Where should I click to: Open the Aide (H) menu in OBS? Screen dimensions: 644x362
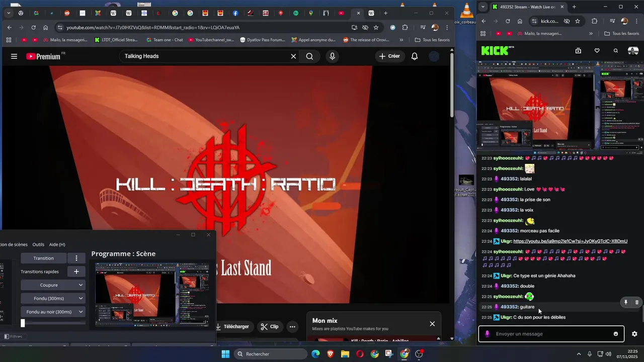coord(57,244)
